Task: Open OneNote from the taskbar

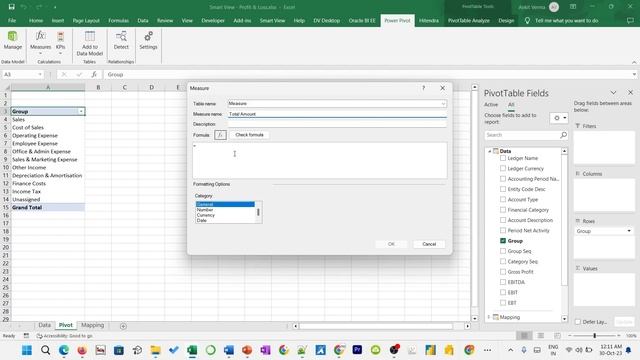Action: click(265, 350)
